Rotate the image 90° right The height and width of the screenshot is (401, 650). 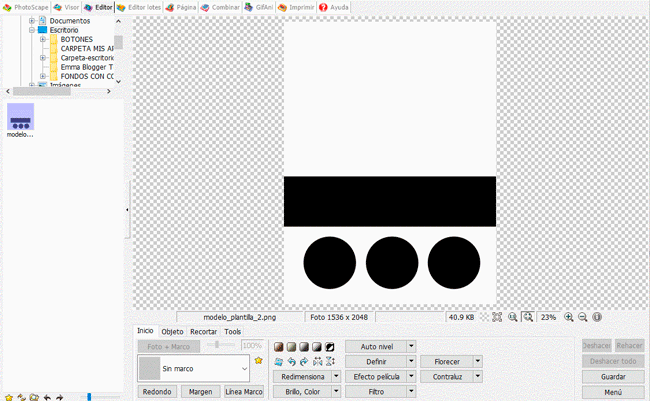tap(304, 362)
